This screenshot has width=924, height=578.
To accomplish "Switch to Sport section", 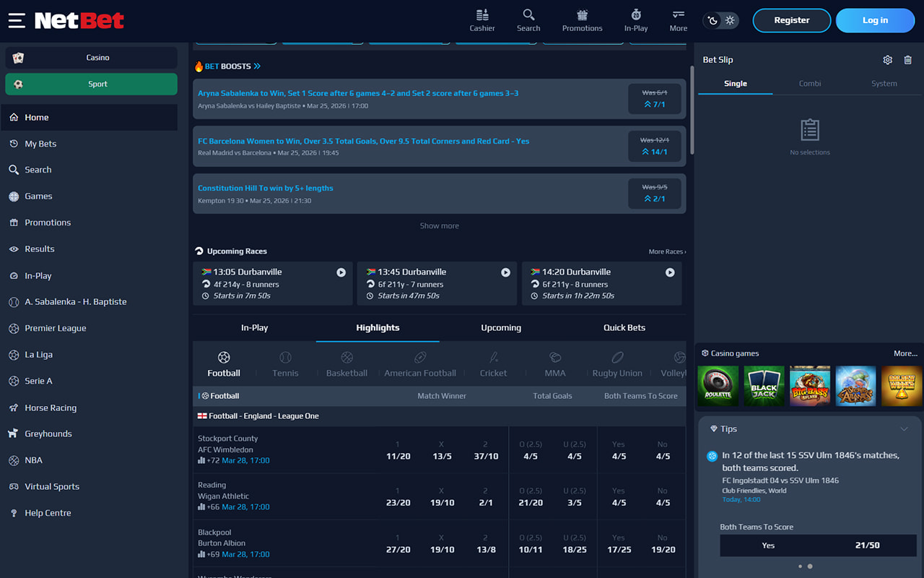I will (x=91, y=84).
